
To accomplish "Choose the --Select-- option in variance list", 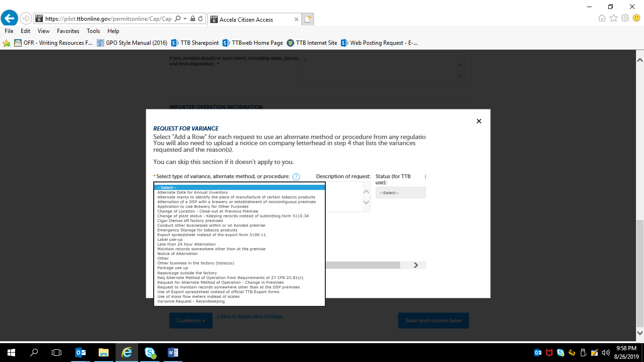I will click(239, 188).
